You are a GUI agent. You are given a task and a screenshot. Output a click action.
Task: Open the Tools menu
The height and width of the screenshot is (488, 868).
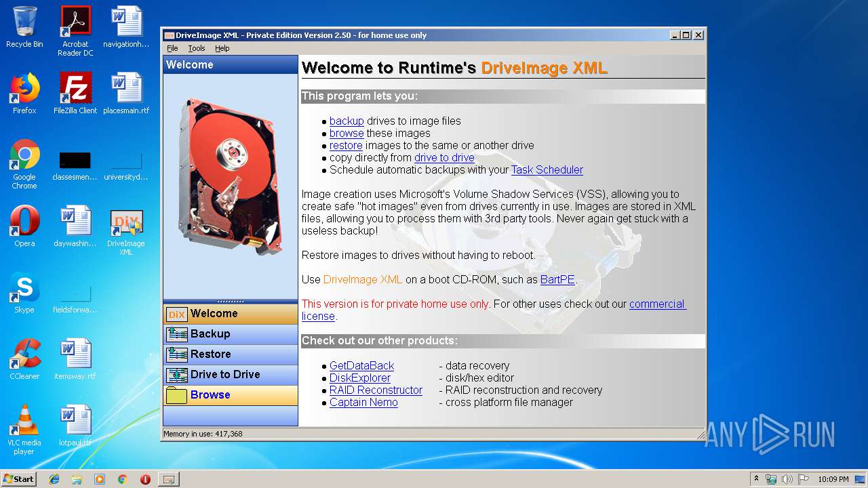(x=197, y=48)
